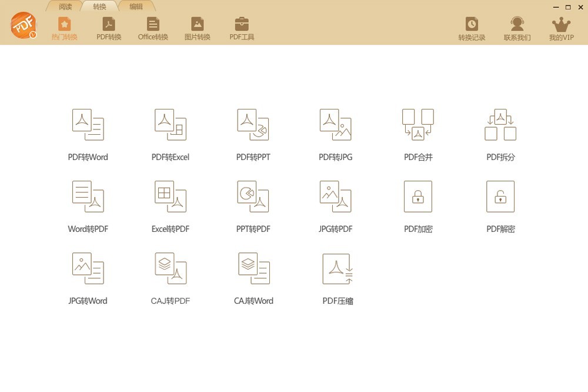
Task: Start the PDF压缩 compression tool
Action: 338,269
